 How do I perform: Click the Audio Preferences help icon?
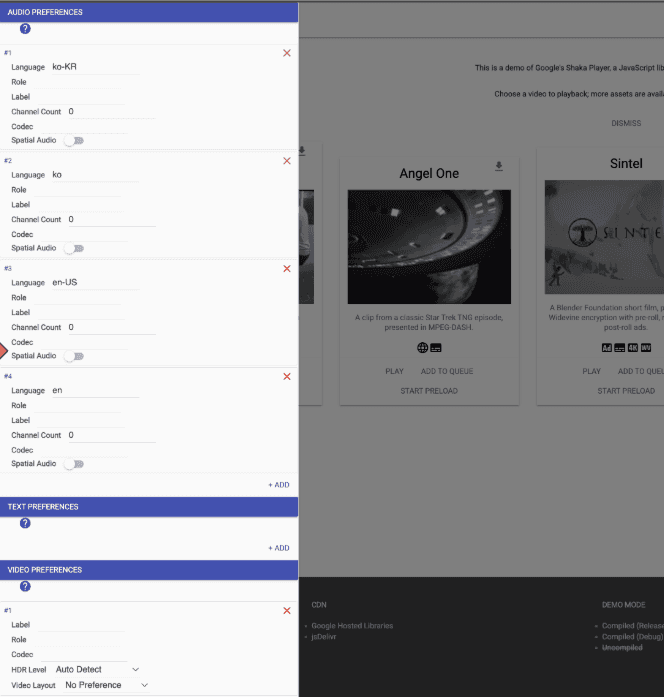[25, 29]
